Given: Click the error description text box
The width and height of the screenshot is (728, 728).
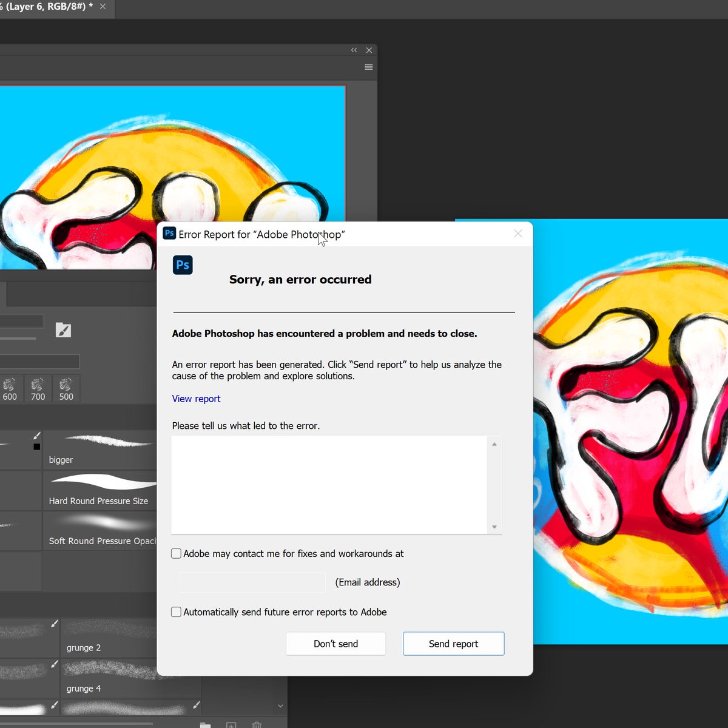Looking at the screenshot, I should [x=329, y=485].
